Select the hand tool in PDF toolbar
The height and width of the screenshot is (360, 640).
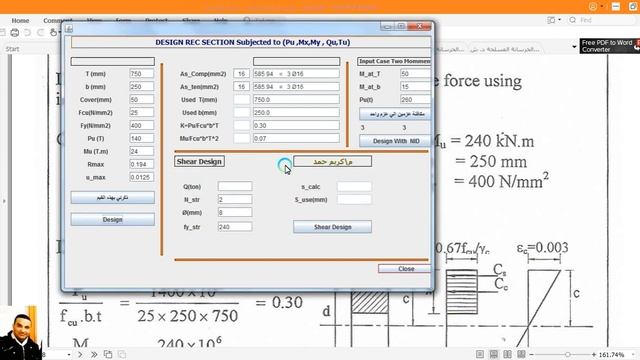click(x=53, y=33)
